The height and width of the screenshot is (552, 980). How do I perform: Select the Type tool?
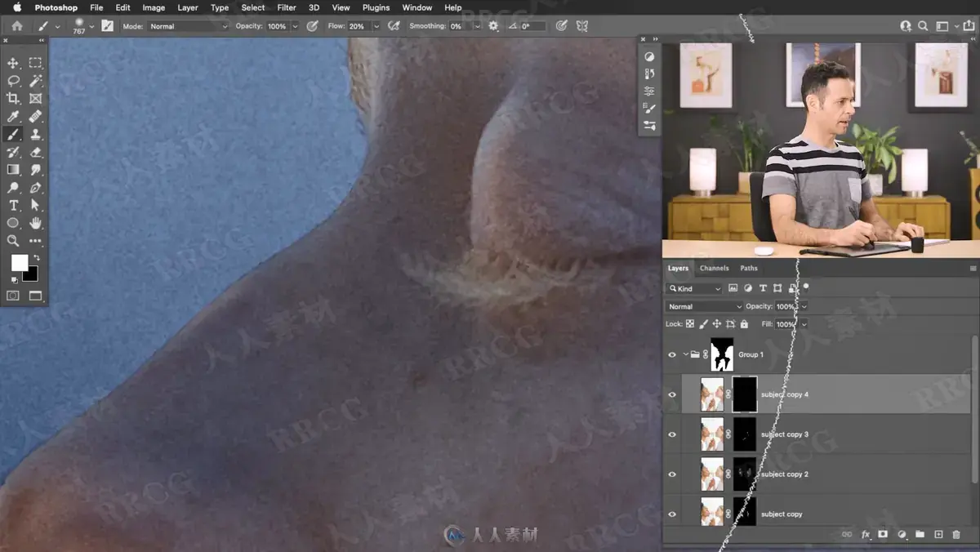13,205
